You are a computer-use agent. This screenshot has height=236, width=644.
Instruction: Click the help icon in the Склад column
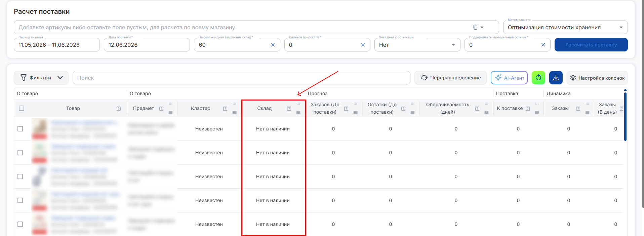(289, 109)
